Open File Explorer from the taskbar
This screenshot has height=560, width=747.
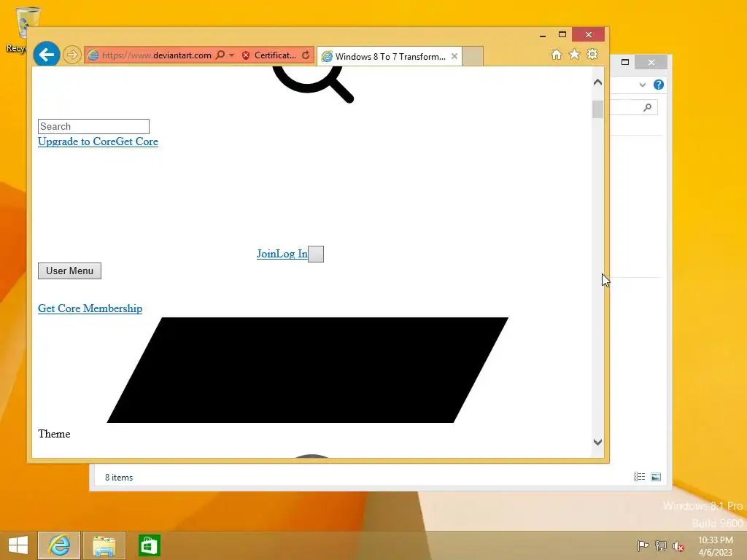click(104, 545)
